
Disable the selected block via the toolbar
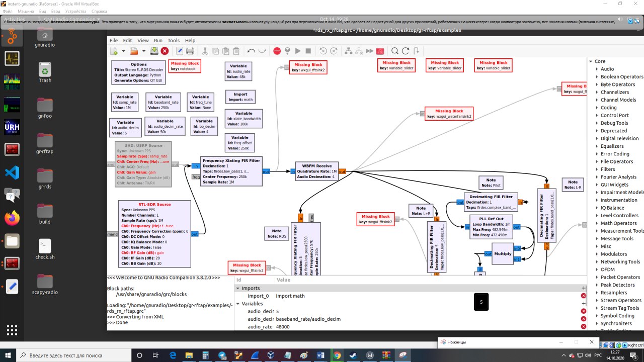click(x=359, y=51)
